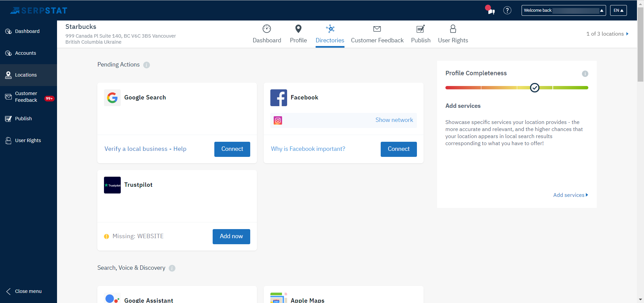Click the Add services heading
This screenshot has width=644, height=303.
click(463, 106)
